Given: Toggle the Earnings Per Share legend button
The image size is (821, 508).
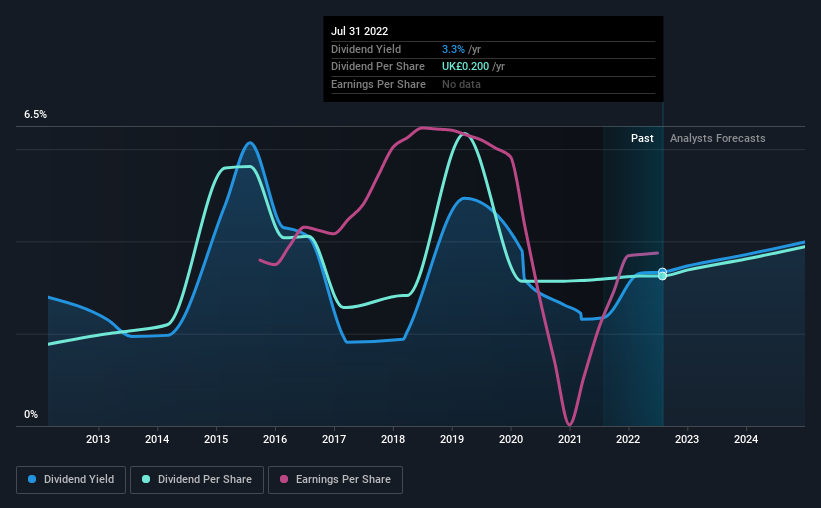Looking at the screenshot, I should click(x=335, y=479).
